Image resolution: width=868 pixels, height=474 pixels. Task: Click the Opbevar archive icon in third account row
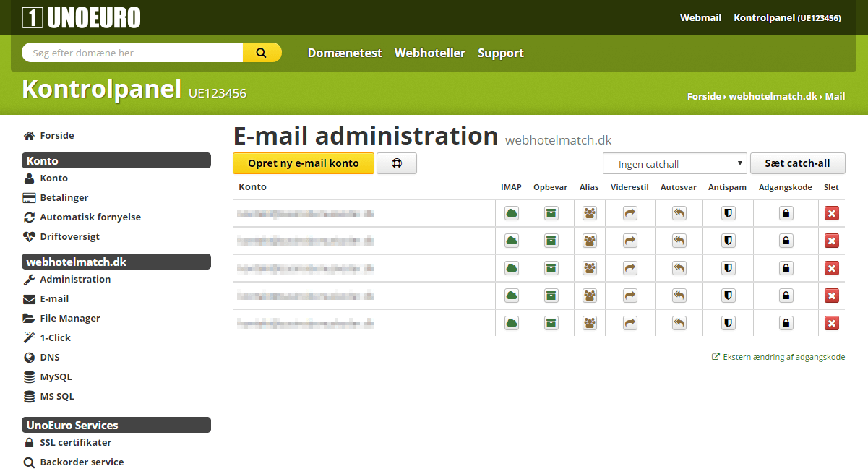coord(551,268)
